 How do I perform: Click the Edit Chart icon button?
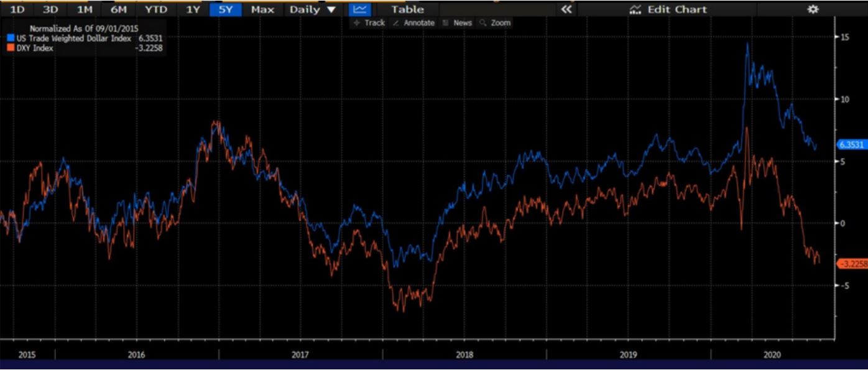tap(668, 9)
